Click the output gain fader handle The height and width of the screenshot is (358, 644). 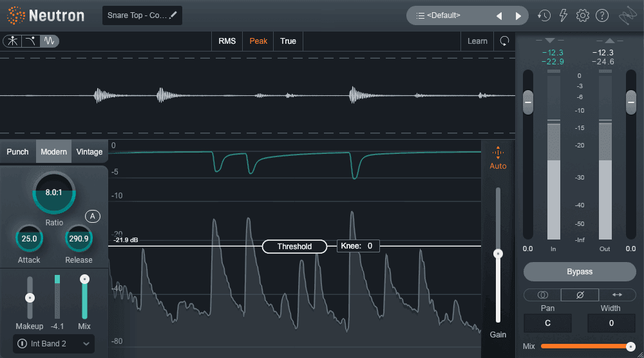[631, 102]
